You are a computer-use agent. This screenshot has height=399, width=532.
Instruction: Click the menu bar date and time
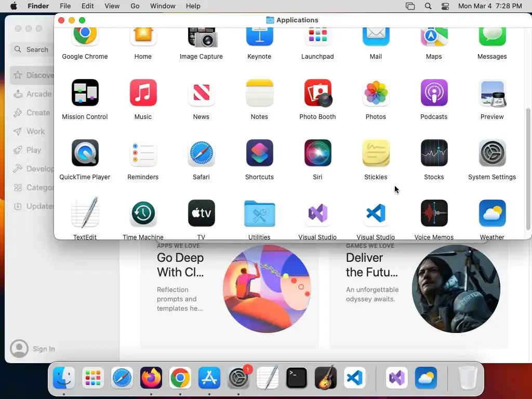click(490, 6)
